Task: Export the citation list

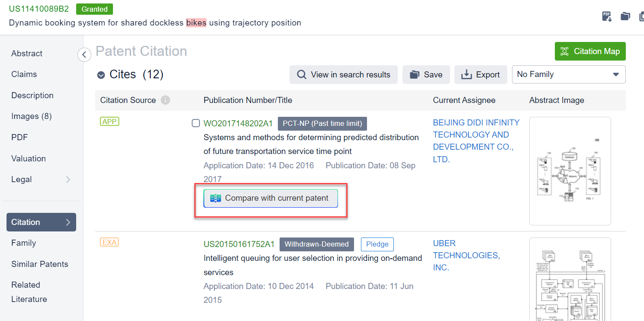Action: click(x=480, y=74)
